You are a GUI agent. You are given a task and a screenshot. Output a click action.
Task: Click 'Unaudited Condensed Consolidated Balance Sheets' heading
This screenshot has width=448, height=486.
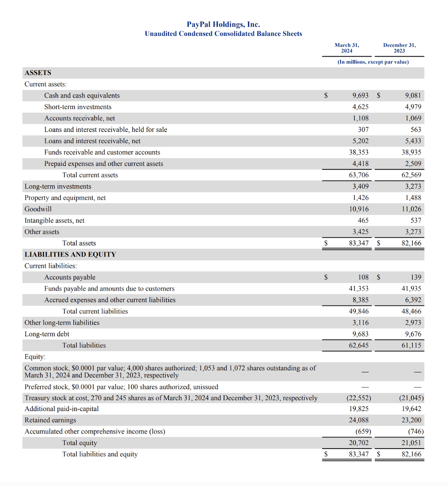[x=223, y=34]
